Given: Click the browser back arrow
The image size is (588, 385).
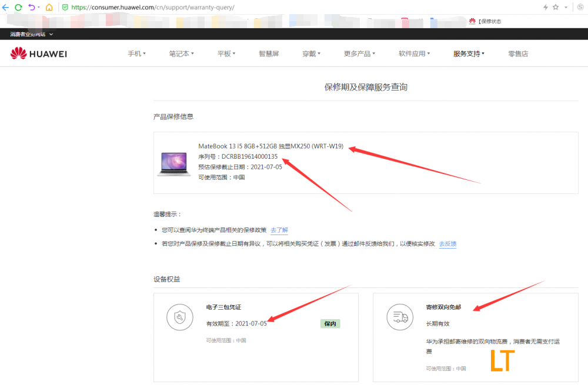Looking at the screenshot, I should point(5,7).
